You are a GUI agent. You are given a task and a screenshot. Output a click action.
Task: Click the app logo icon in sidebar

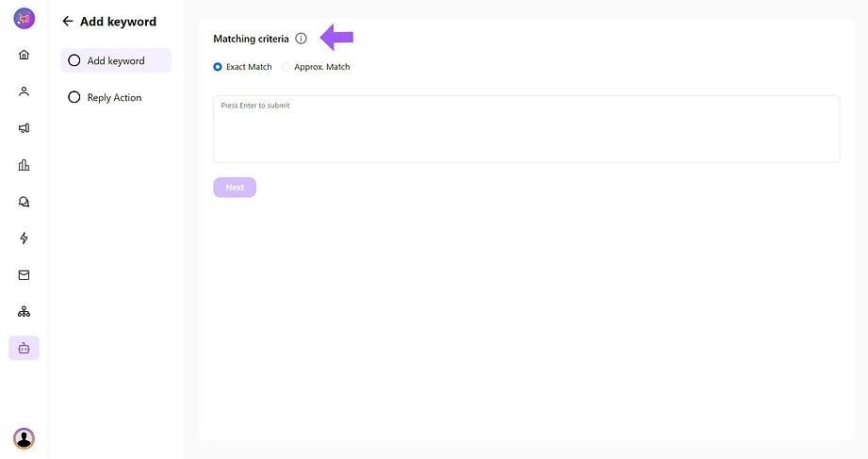pos(24,18)
